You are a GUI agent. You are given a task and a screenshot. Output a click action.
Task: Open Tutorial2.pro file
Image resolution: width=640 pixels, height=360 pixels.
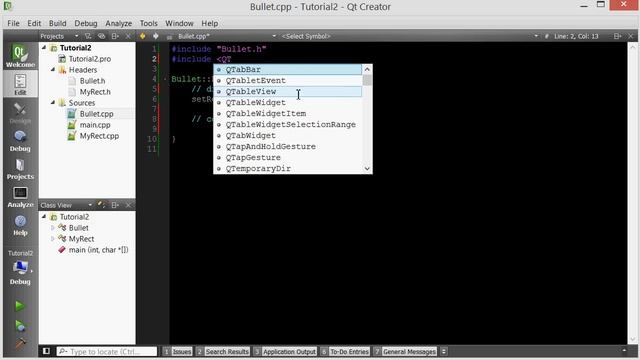(x=89, y=59)
